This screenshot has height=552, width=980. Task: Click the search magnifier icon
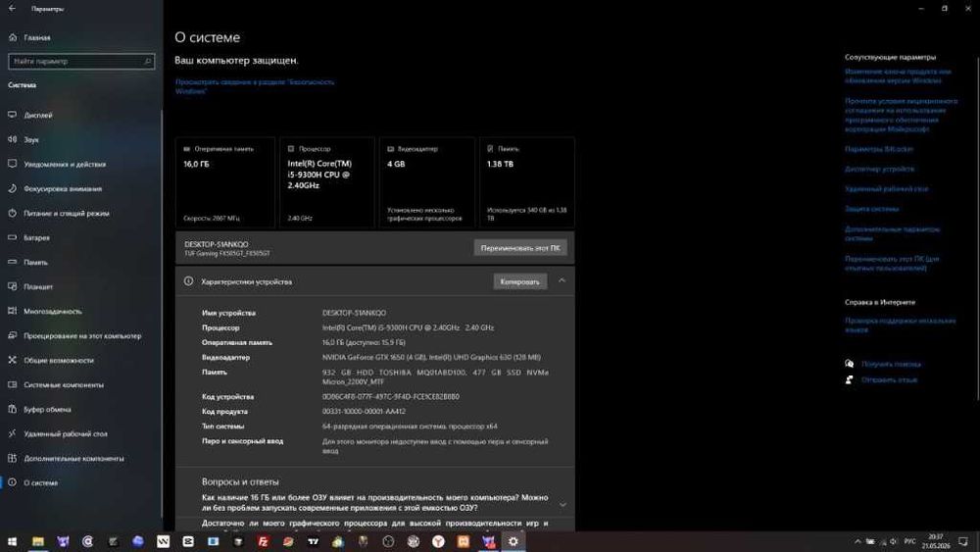(x=148, y=61)
